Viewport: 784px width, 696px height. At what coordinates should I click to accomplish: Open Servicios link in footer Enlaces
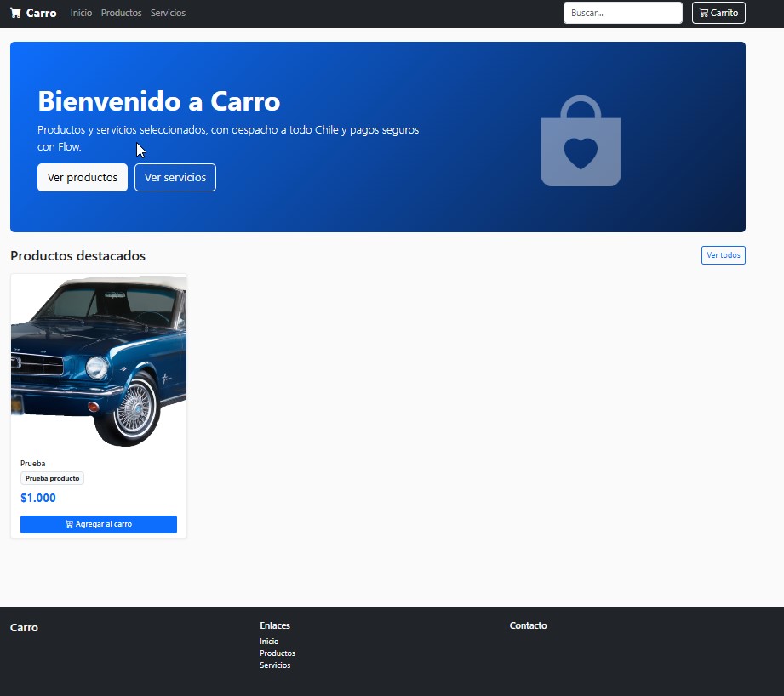[275, 665]
